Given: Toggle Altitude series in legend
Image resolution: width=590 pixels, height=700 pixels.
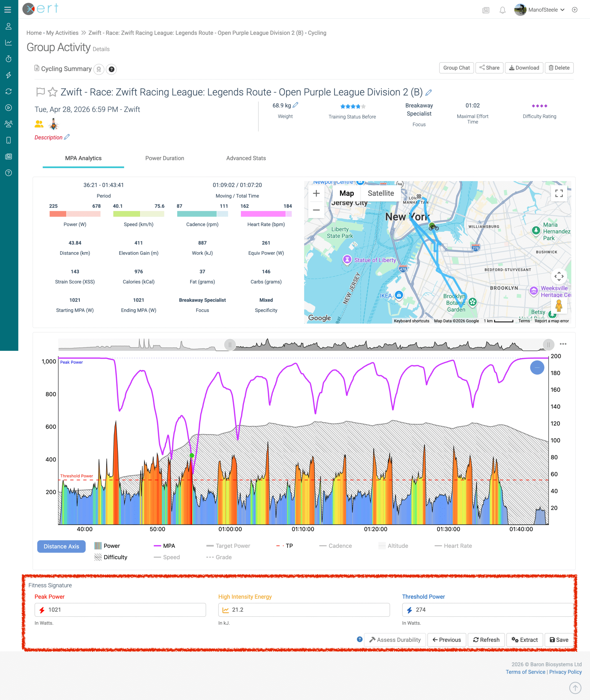Looking at the screenshot, I should (393, 546).
